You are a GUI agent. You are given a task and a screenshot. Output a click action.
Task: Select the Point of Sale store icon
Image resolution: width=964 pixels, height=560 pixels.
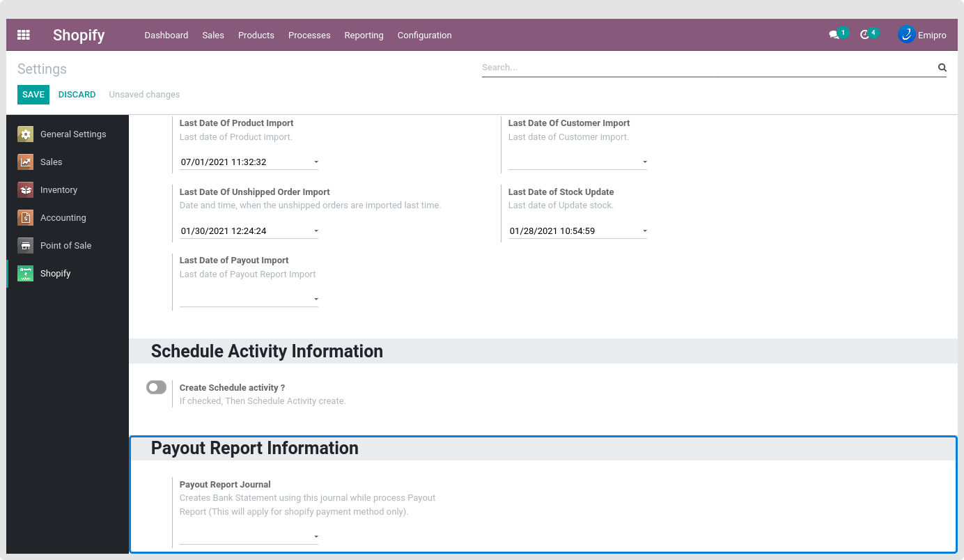coord(26,246)
